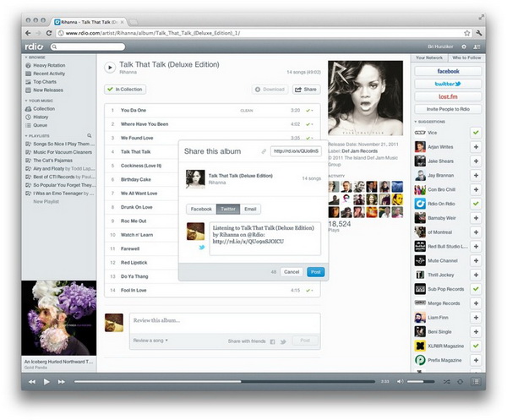The height and width of the screenshot is (420, 507).
Task: Switch to Email tab in share dialog
Action: click(250, 210)
